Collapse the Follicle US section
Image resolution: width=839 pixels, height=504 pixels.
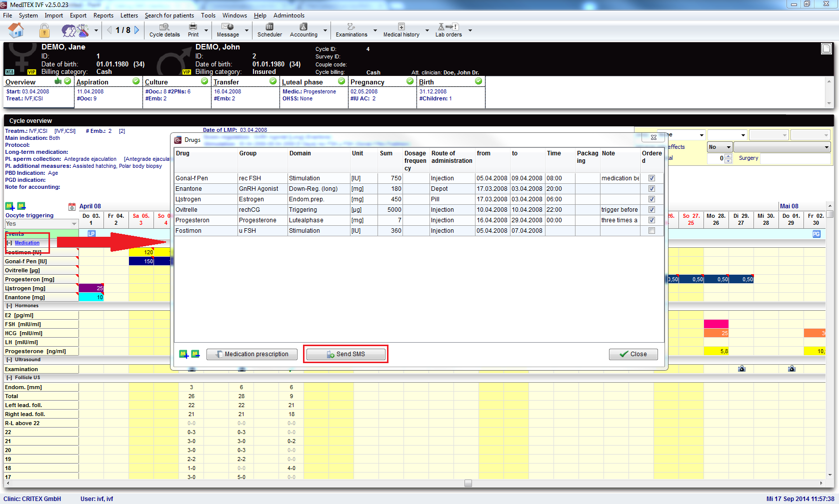tap(9, 378)
